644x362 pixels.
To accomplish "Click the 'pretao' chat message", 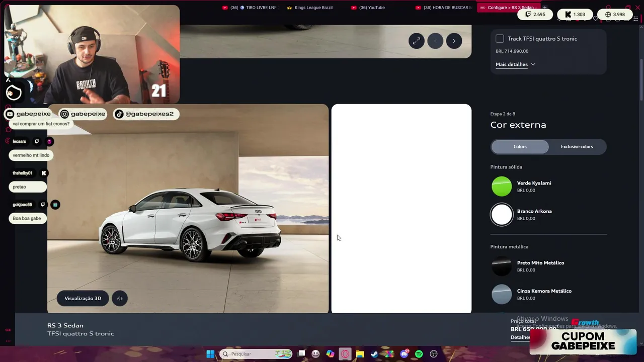I will 27,187.
